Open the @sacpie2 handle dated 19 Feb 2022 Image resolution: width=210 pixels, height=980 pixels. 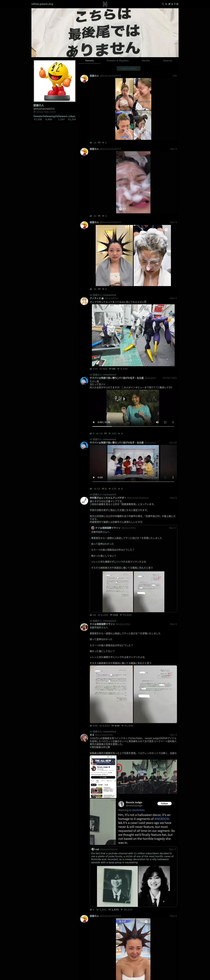coord(150,378)
